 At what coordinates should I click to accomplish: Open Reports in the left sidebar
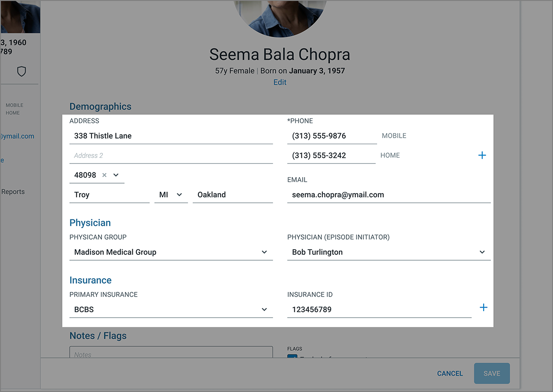click(x=13, y=192)
